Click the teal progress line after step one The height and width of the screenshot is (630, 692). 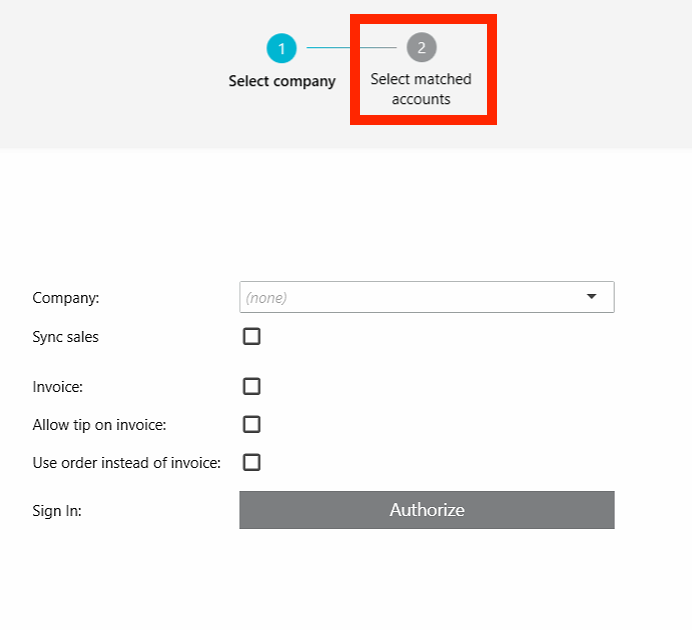click(x=329, y=47)
